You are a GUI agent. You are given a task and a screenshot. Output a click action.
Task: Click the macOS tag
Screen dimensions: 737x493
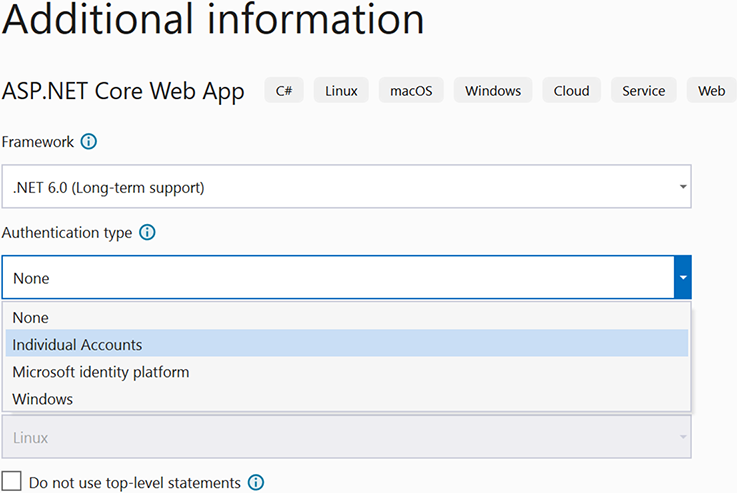point(411,90)
